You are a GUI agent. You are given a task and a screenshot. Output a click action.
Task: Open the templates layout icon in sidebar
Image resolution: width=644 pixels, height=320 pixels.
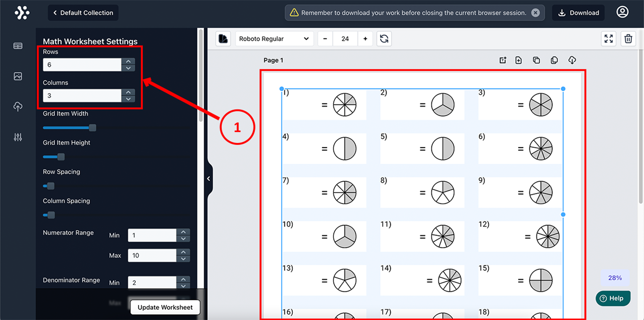(x=18, y=46)
